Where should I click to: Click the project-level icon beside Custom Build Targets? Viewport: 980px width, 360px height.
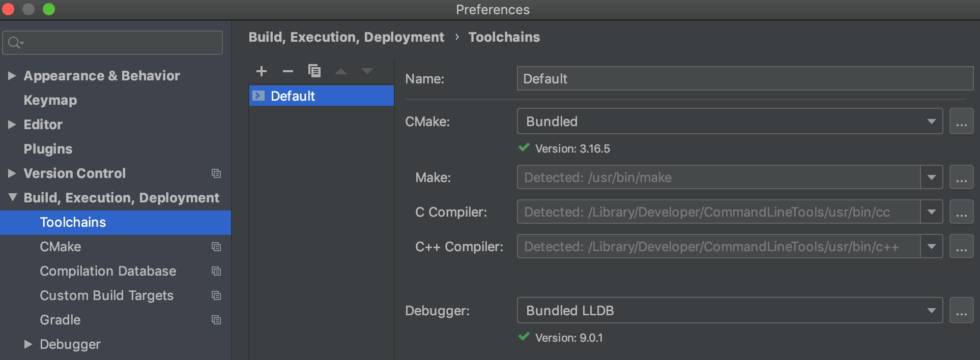click(216, 295)
